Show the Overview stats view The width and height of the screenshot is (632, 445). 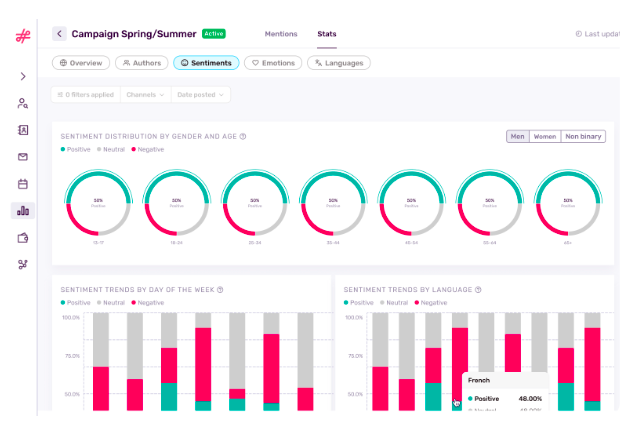(81, 63)
